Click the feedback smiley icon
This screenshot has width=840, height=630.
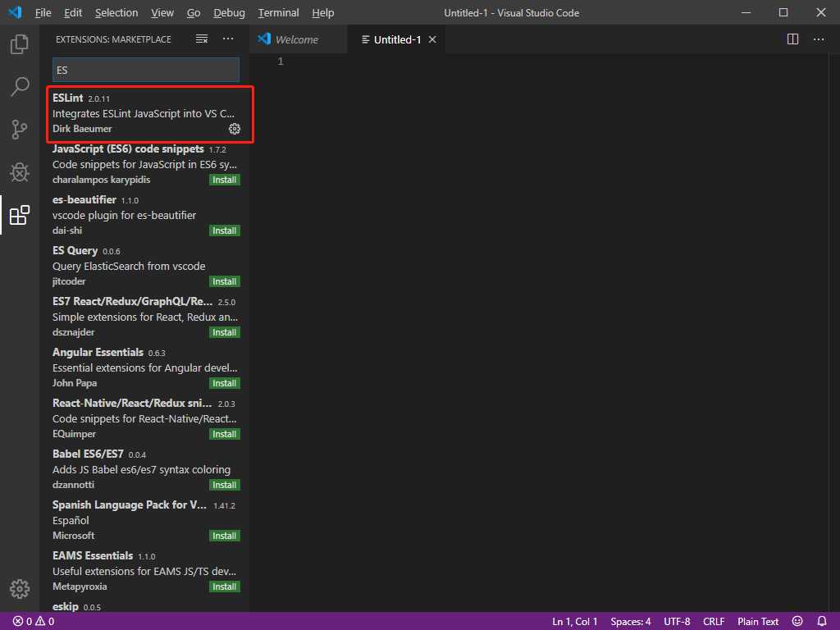point(797,621)
